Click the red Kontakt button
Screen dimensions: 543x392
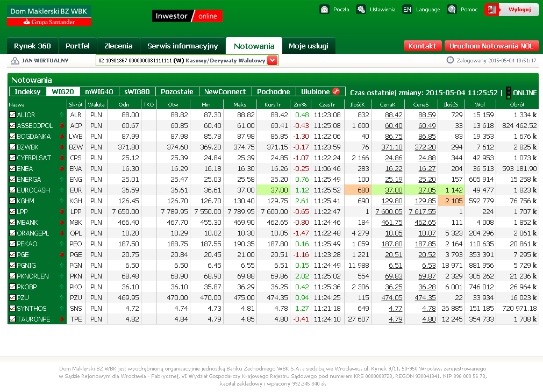(423, 46)
